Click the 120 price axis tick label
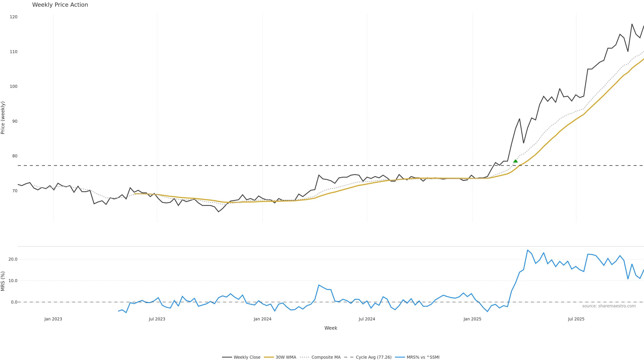This screenshot has height=362, width=644. tap(13, 17)
